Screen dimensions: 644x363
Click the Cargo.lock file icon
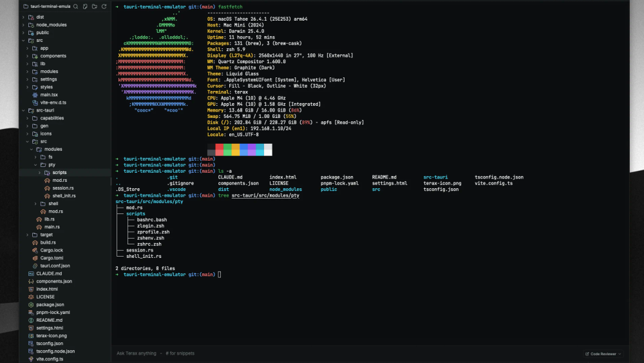(35, 250)
